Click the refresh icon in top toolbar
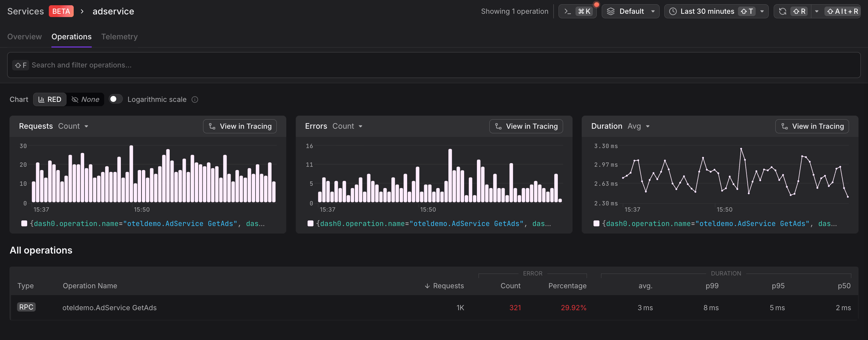This screenshot has height=340, width=868. 783,11
